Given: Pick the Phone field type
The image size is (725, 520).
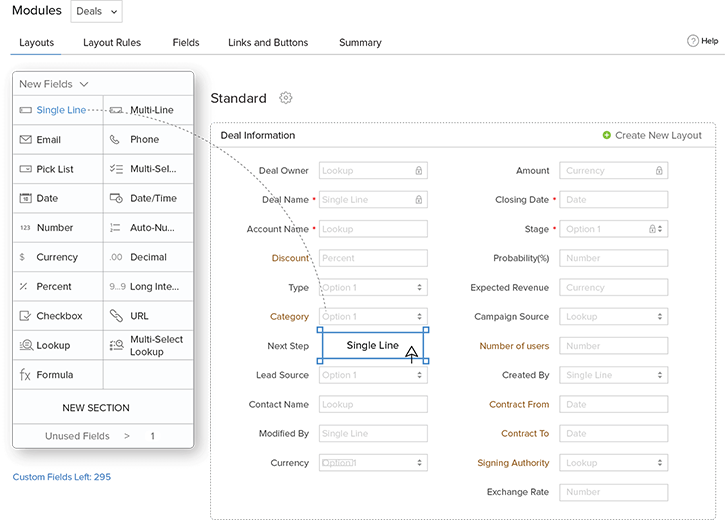Looking at the screenshot, I should coord(148,140).
